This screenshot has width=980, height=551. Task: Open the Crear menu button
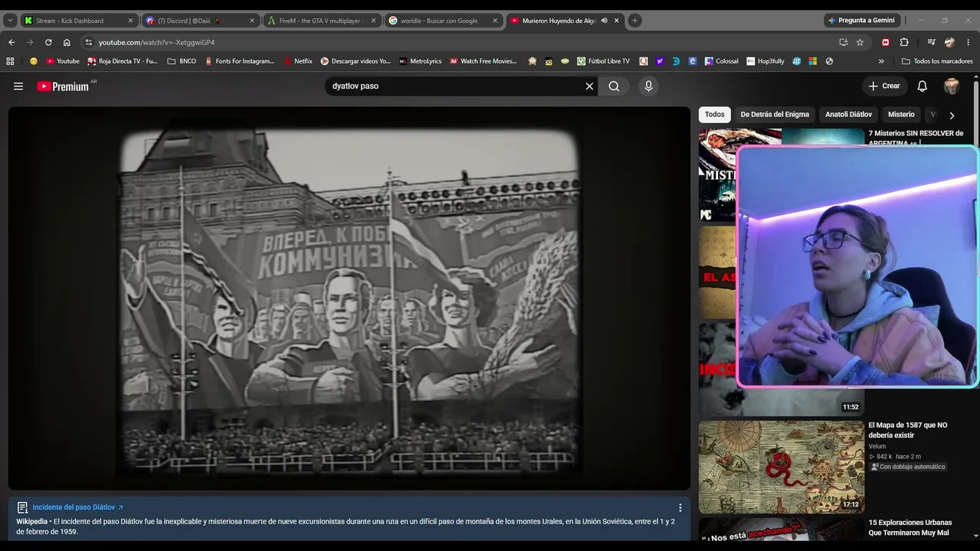pos(884,86)
